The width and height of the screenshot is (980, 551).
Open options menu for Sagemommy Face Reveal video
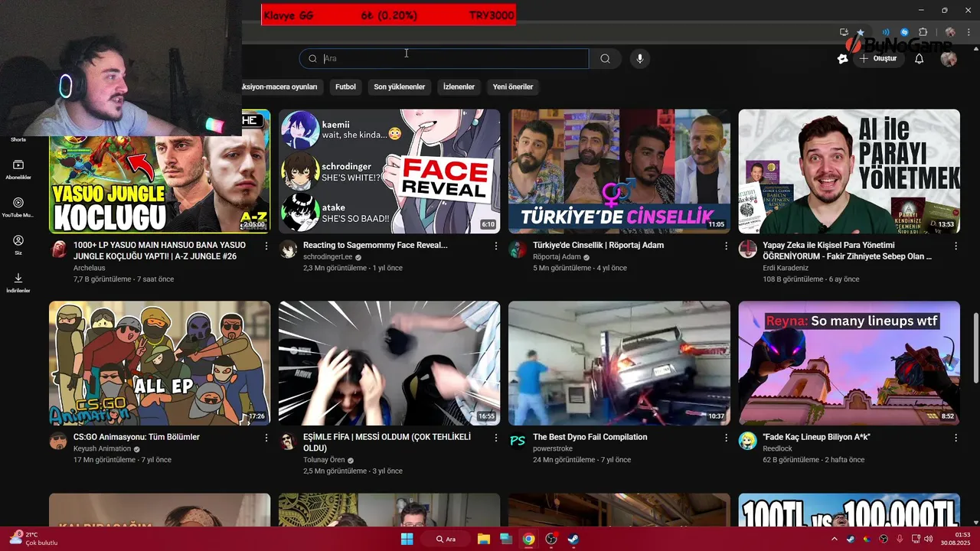click(496, 246)
